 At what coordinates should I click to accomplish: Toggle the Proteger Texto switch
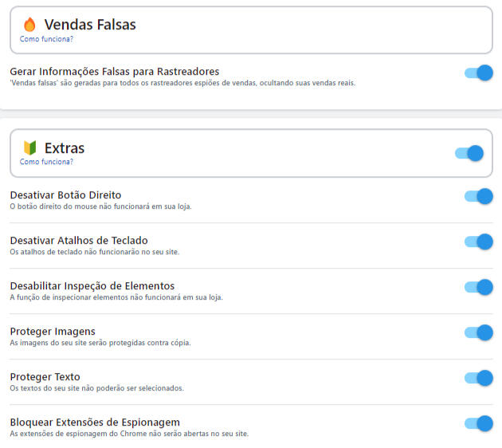point(479,378)
